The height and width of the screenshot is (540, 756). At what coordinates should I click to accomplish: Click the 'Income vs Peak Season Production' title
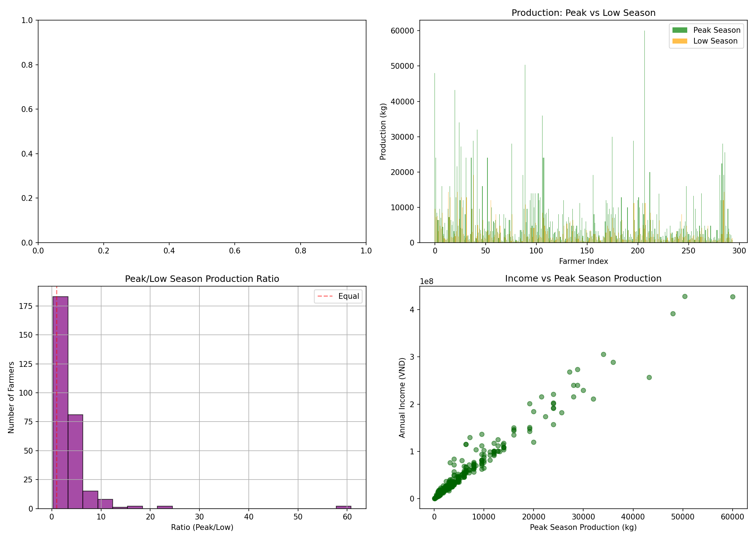coord(583,279)
